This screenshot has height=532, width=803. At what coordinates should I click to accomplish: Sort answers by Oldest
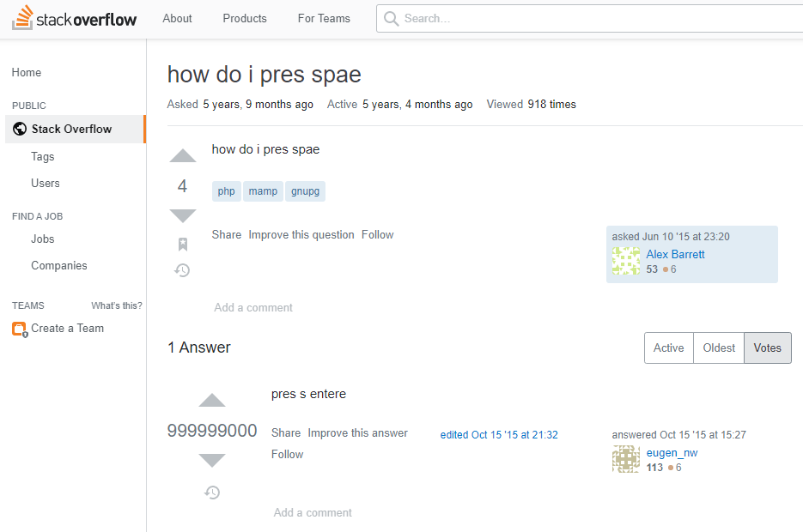719,348
